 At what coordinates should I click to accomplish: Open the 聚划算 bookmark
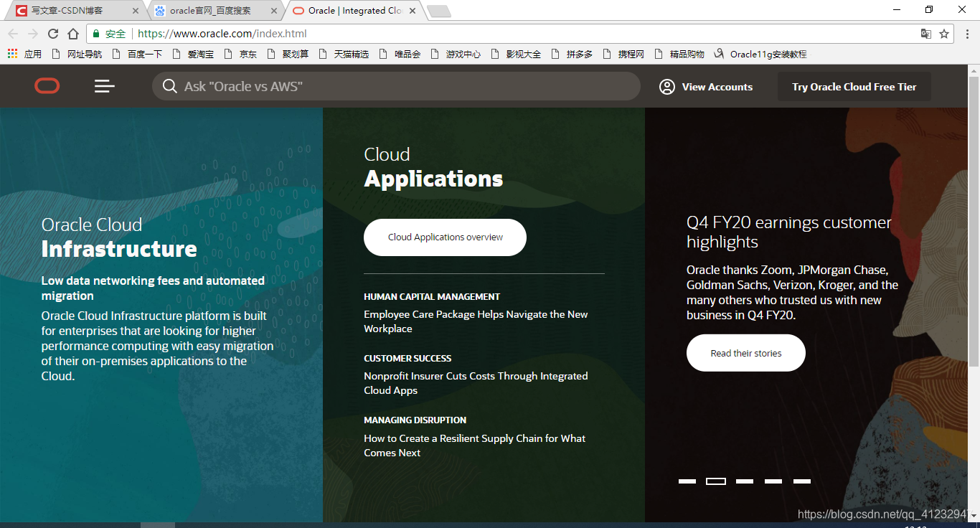tap(288, 54)
